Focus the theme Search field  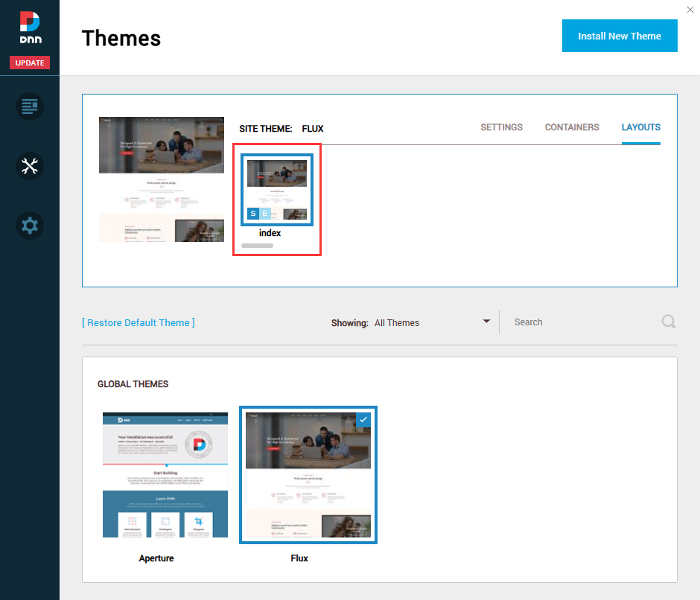tap(585, 322)
